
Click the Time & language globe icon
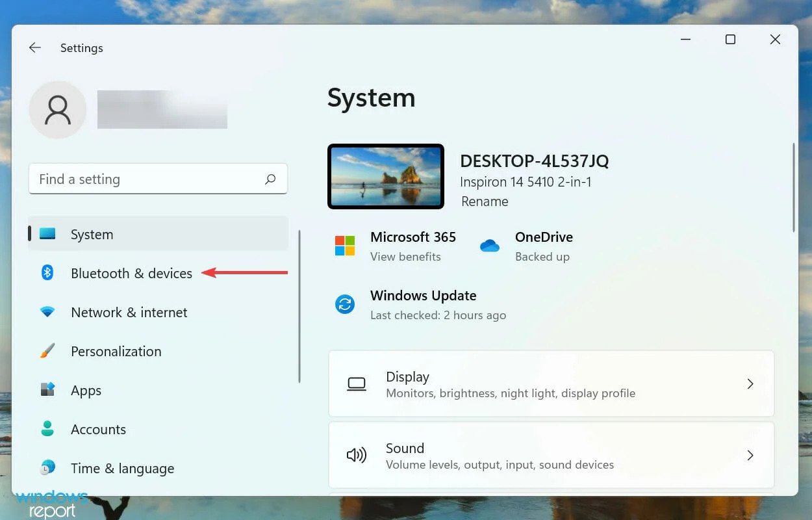click(x=47, y=467)
